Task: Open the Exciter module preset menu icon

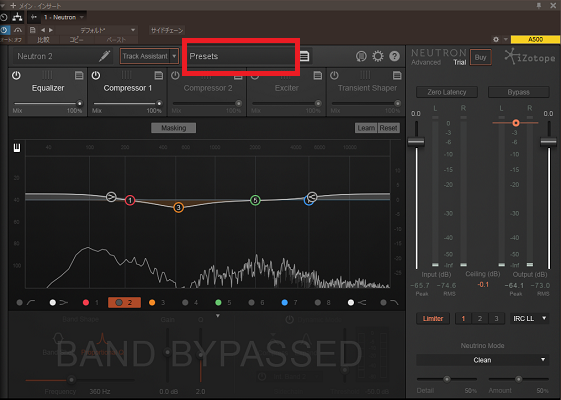Action: point(317,75)
